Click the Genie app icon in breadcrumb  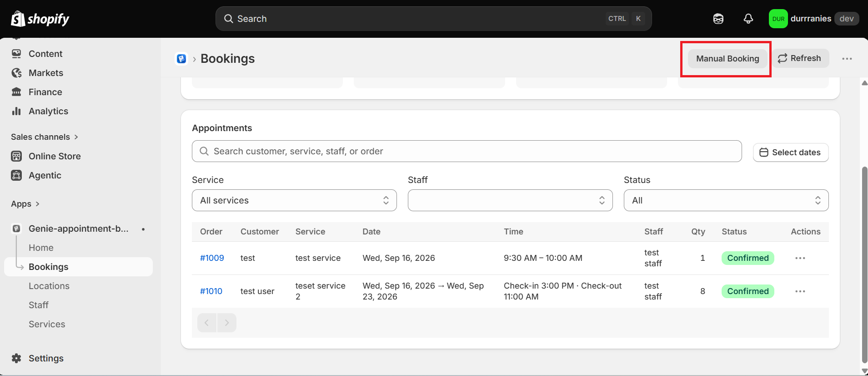click(x=181, y=59)
